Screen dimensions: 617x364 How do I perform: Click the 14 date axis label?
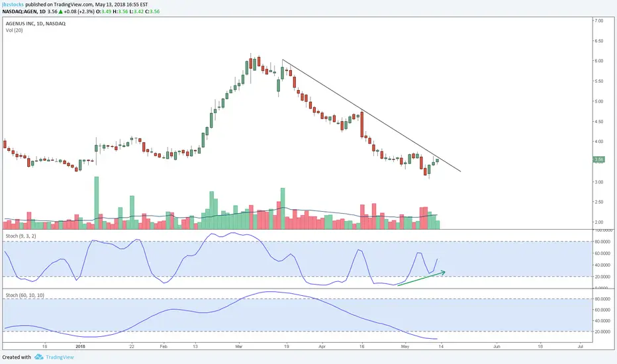441,347
